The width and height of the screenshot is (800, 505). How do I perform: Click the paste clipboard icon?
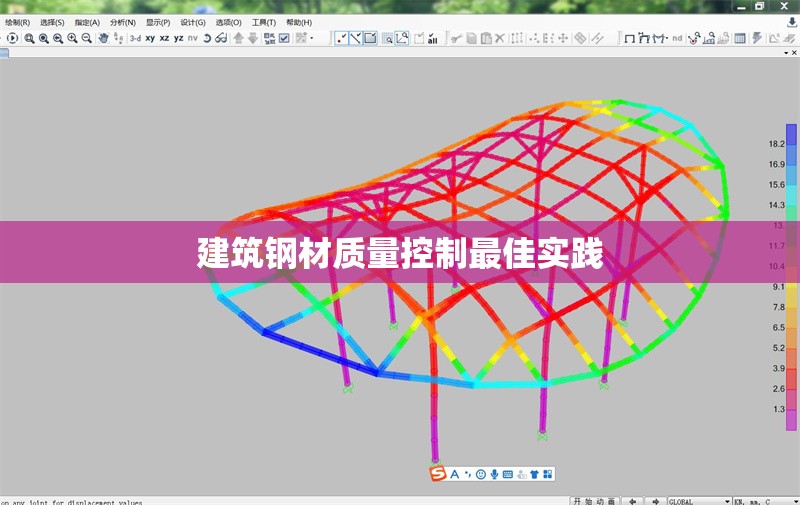[x=486, y=38]
